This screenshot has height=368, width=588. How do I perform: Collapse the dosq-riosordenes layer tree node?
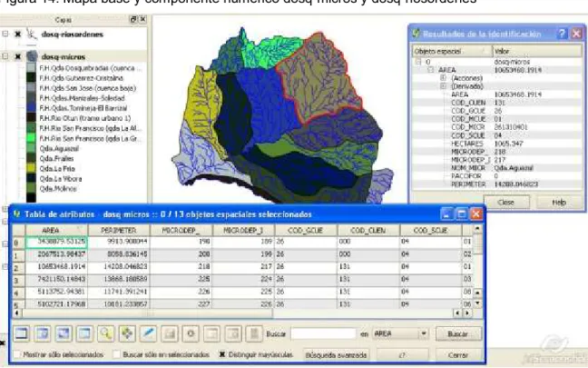[x=5, y=34]
